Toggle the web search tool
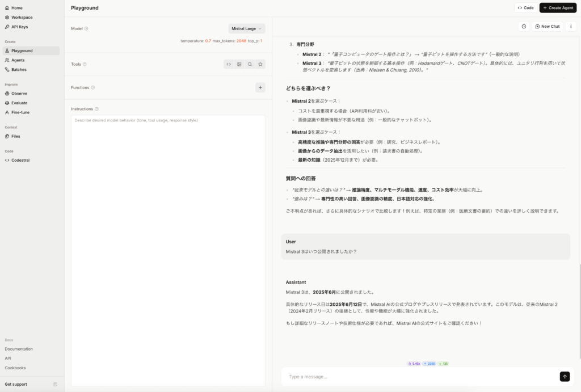 coord(250,64)
